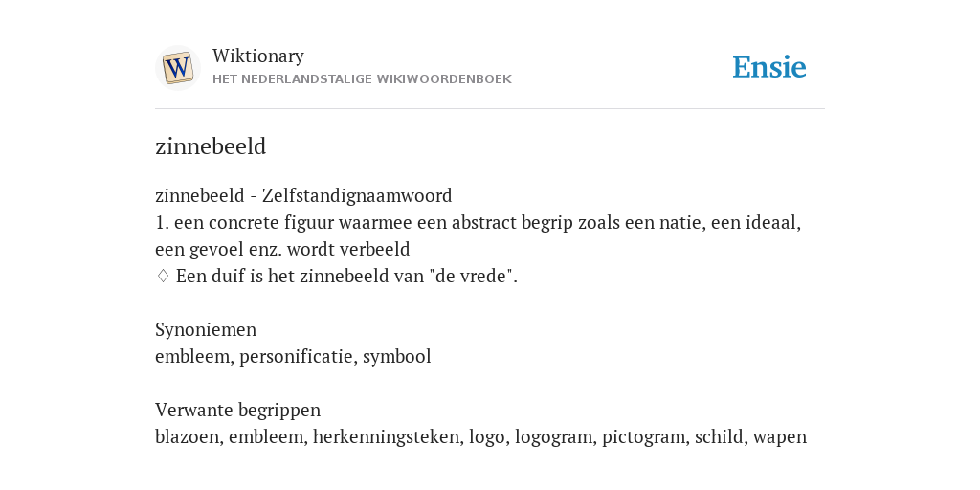980x490 pixels.
Task: Click the definition sentence starting 'een concrete figuur'
Action: click(479, 235)
